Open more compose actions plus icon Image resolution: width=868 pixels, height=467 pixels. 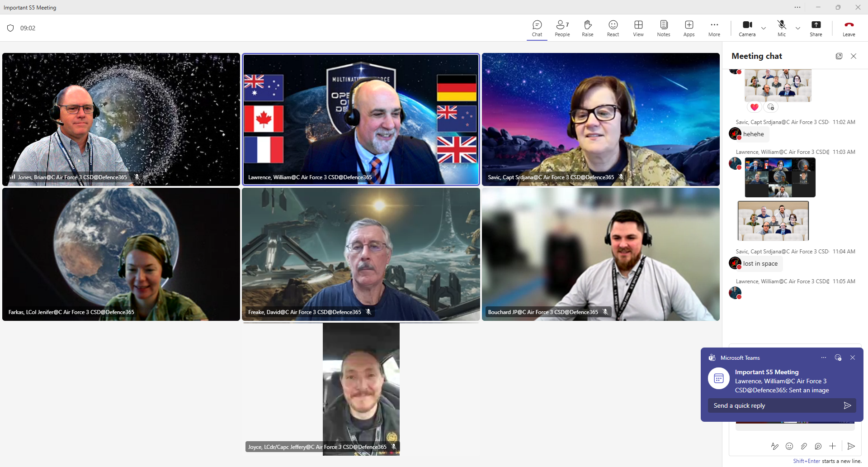tap(833, 446)
